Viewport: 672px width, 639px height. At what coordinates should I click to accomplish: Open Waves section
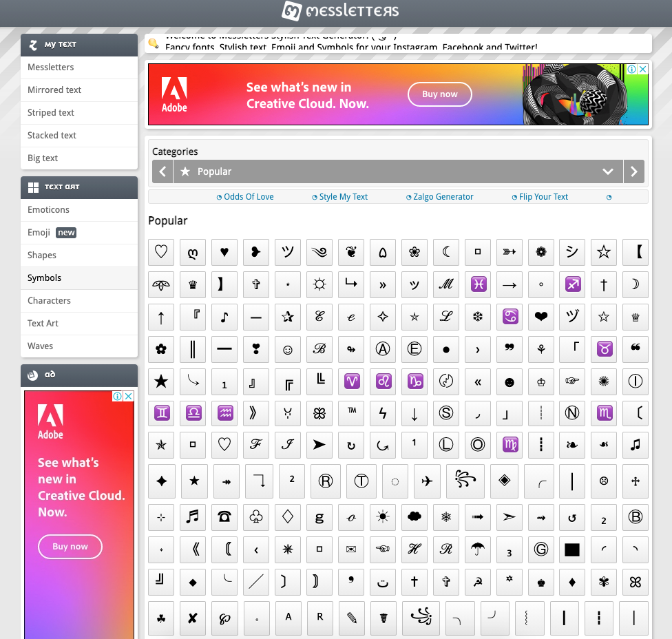tap(79, 346)
